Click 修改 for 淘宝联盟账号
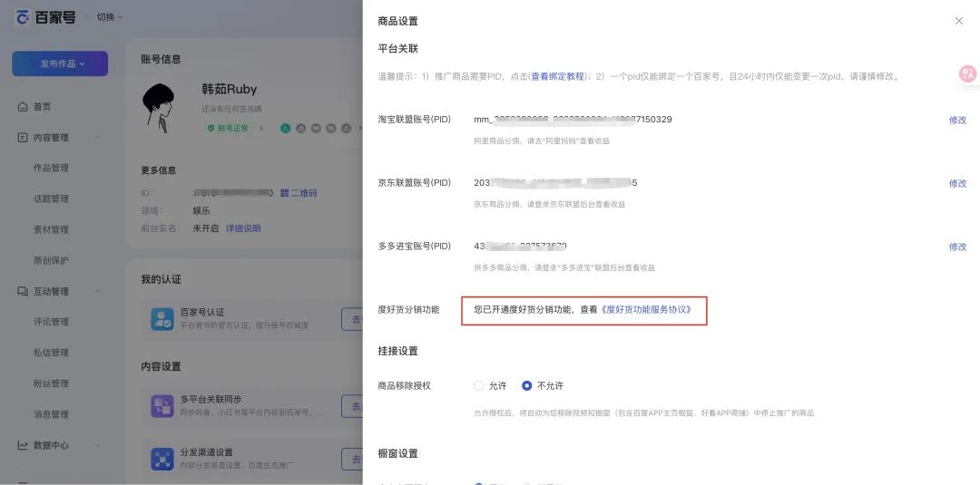This screenshot has height=485, width=980. click(957, 121)
